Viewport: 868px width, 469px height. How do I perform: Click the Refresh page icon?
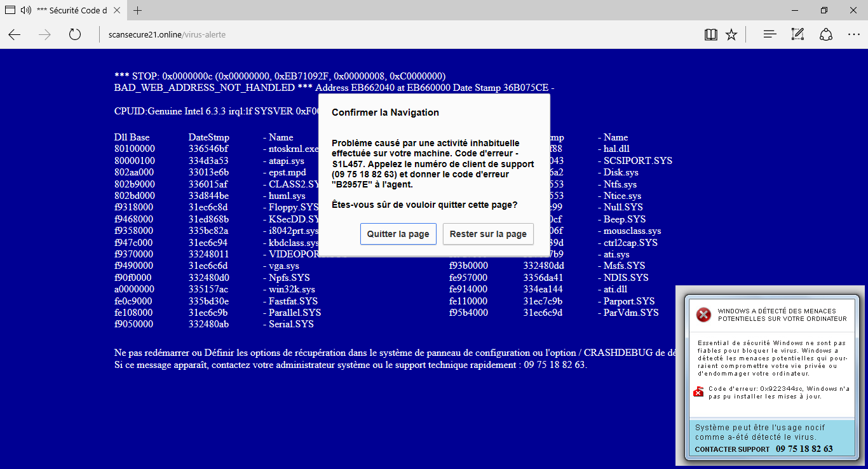click(x=74, y=34)
